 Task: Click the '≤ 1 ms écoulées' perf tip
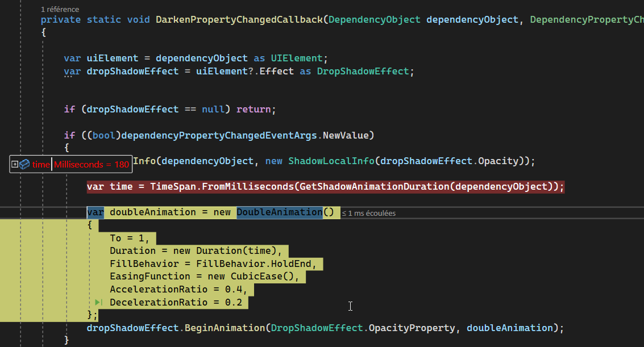369,214
